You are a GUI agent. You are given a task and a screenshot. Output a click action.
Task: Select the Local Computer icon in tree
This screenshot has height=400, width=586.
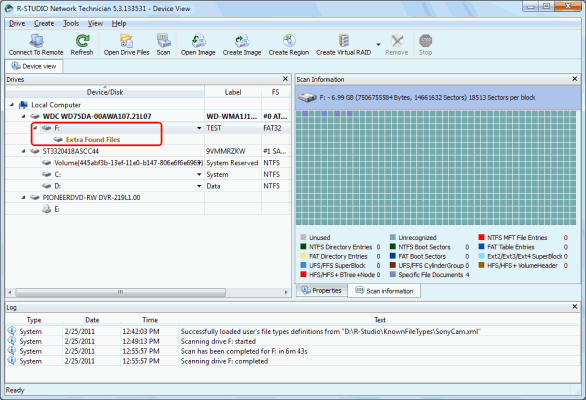24,105
